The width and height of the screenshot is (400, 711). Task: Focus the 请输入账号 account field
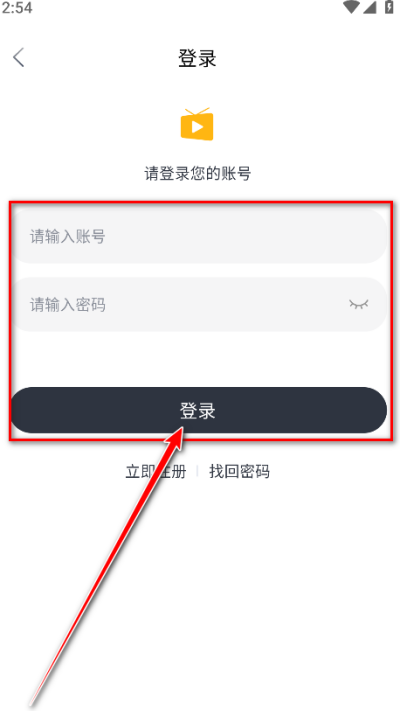tap(199, 236)
